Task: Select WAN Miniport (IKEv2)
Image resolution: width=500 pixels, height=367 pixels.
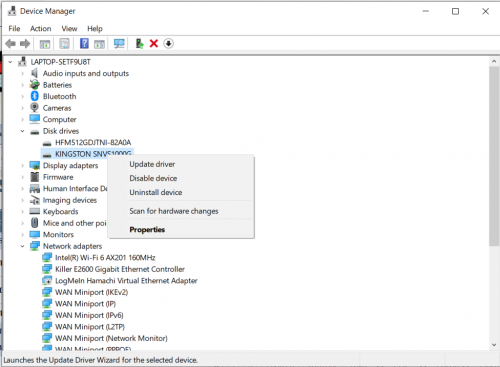Action: click(91, 292)
